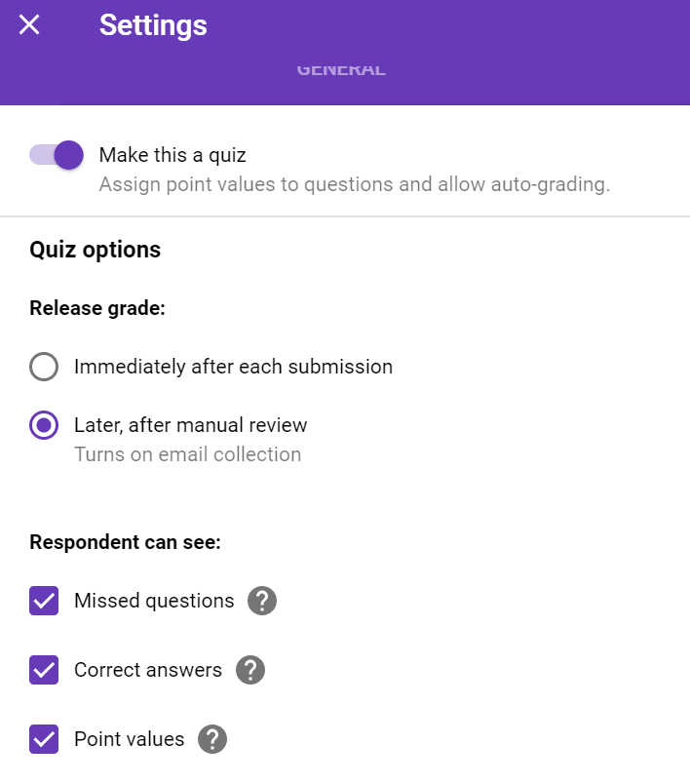
Task: Click the Quiz options section heading
Action: coord(94,250)
